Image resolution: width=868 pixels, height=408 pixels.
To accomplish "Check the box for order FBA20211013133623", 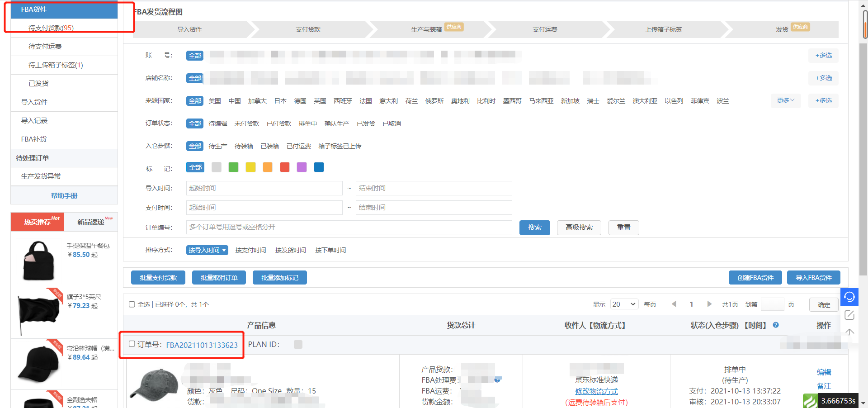I will point(132,344).
